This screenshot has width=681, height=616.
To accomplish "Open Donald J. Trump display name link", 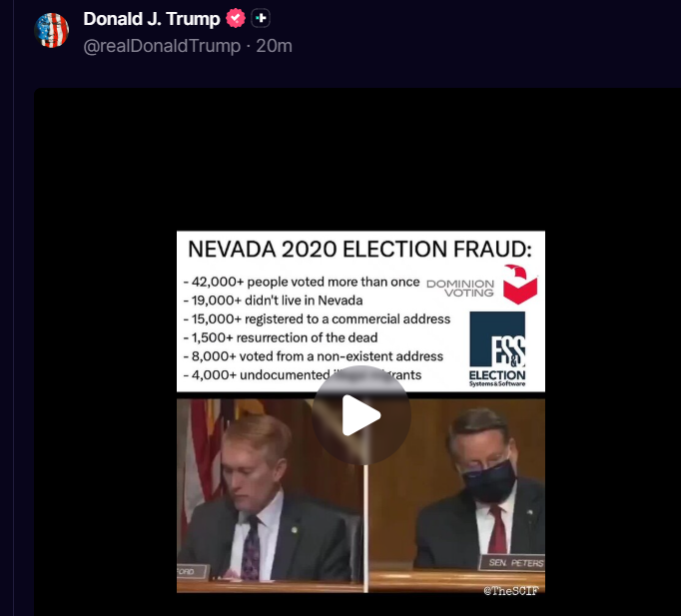I will tap(152, 19).
